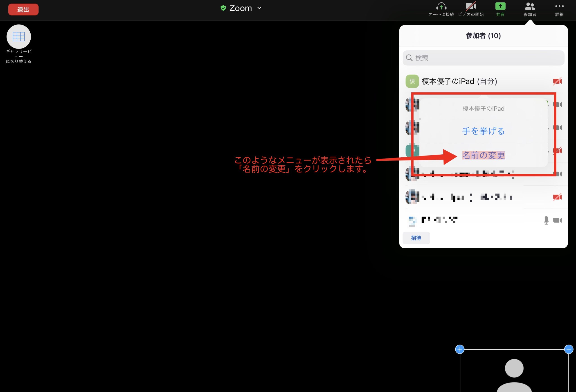
Task: Choose 手を挙げる from the popup menu
Action: point(483,131)
